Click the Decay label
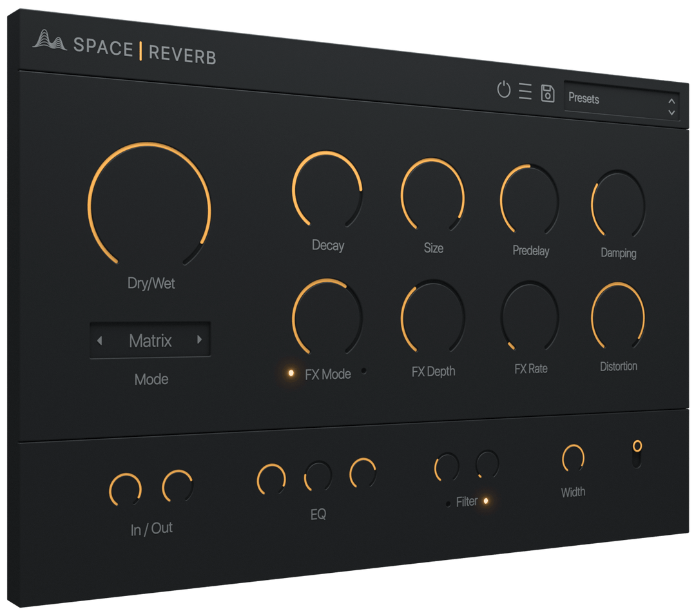 (x=327, y=246)
